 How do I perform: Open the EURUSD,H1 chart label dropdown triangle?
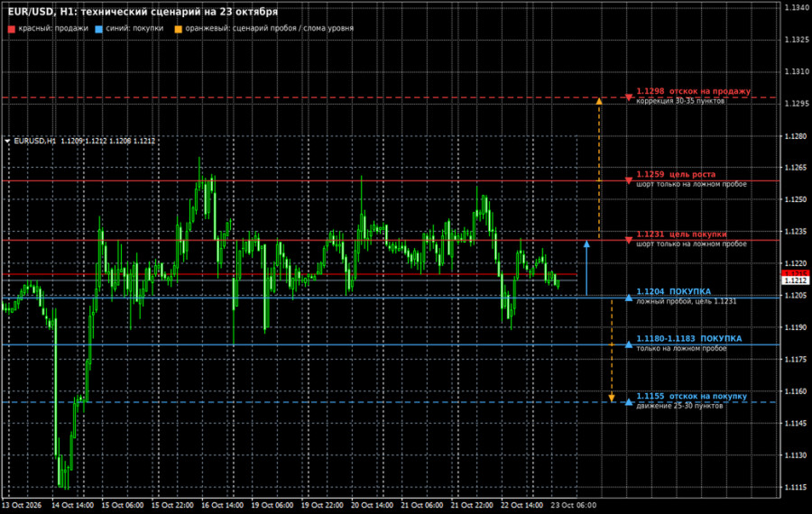pyautogui.click(x=7, y=141)
